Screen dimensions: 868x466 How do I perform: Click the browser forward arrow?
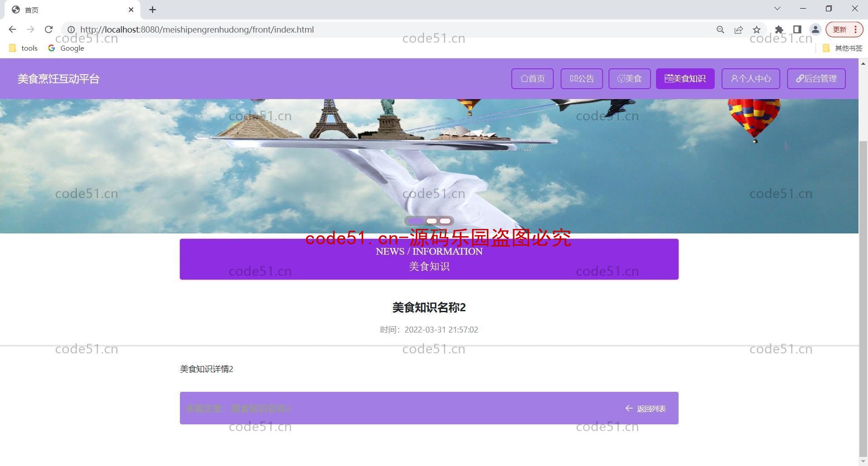[30, 29]
